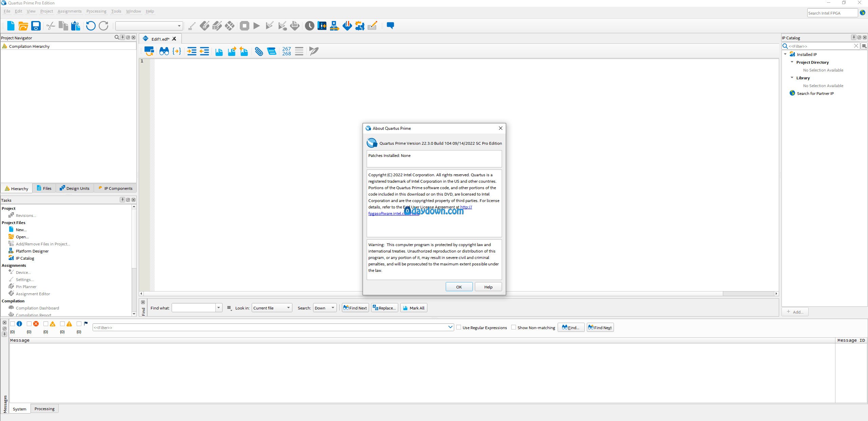Click the Undo arrow icon
The image size is (868, 421).
click(91, 26)
